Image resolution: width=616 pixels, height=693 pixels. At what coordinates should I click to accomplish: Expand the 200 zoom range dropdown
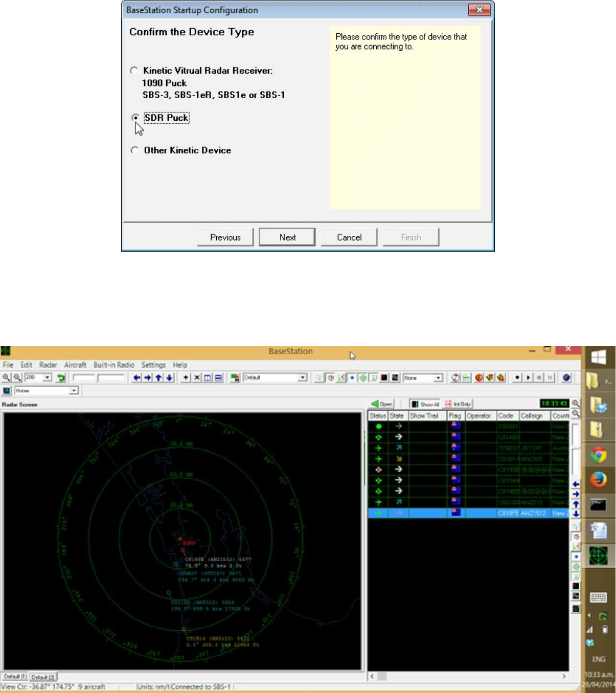tap(48, 377)
